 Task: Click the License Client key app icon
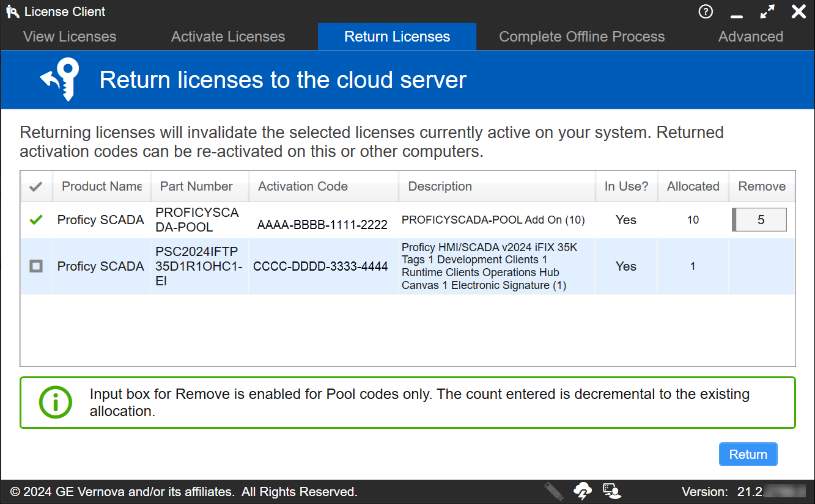tap(12, 12)
